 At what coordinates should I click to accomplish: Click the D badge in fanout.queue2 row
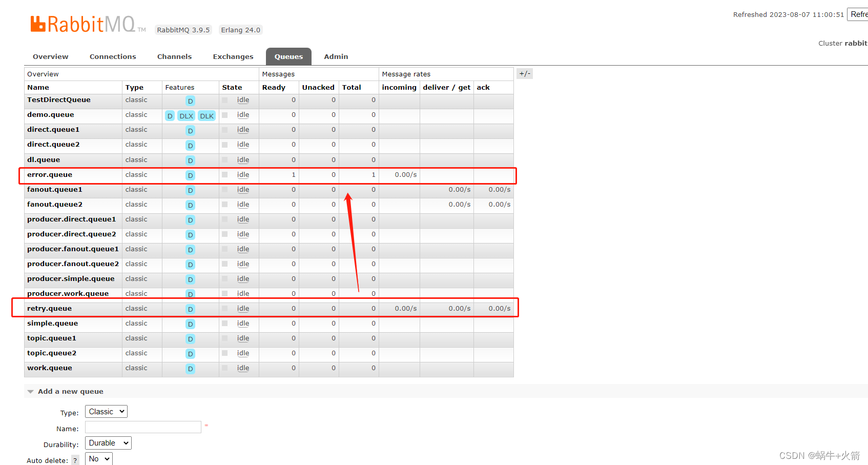[x=190, y=205]
